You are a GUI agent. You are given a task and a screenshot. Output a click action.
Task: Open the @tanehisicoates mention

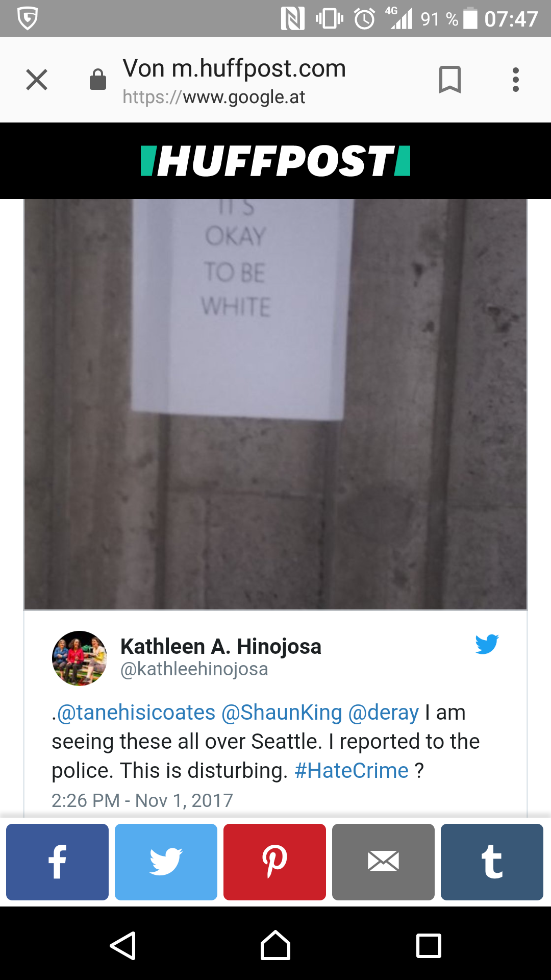click(x=136, y=712)
